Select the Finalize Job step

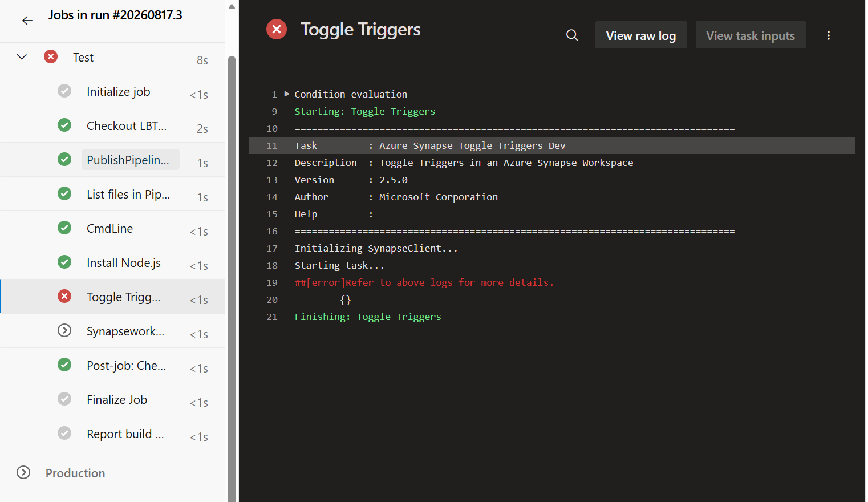[x=113, y=399]
